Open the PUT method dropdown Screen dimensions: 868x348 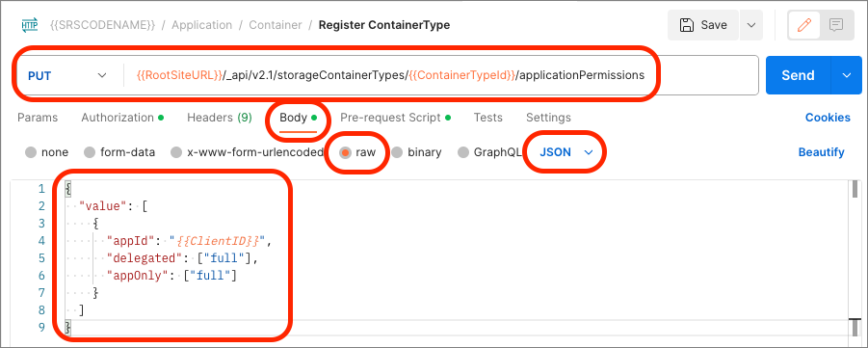coord(66,75)
